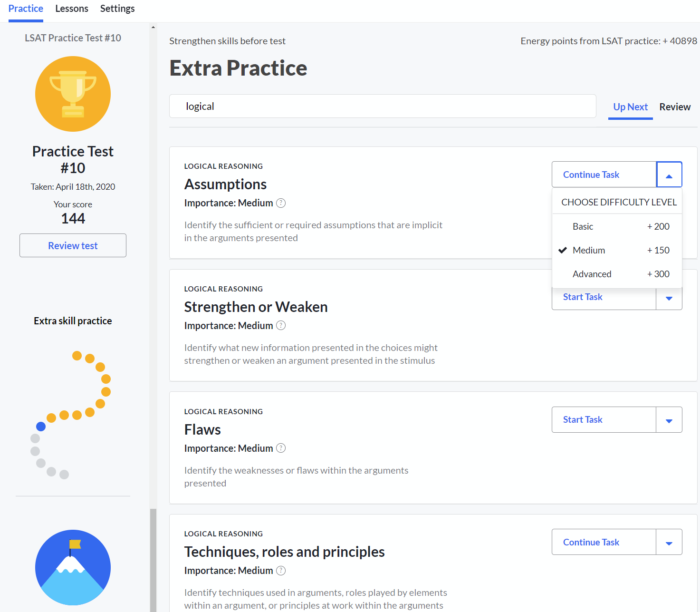Image resolution: width=700 pixels, height=612 pixels.
Task: Click the mountain flag badge icon
Action: pyautogui.click(x=73, y=567)
